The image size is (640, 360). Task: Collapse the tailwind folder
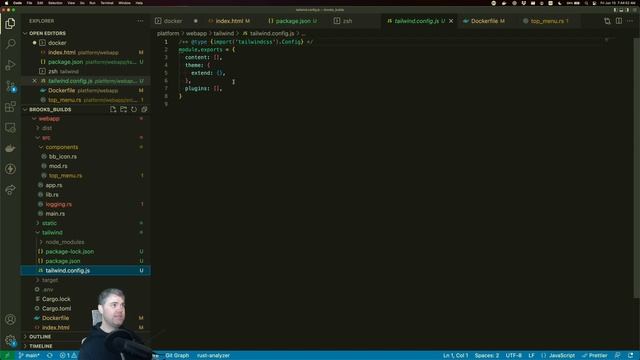(x=52, y=232)
